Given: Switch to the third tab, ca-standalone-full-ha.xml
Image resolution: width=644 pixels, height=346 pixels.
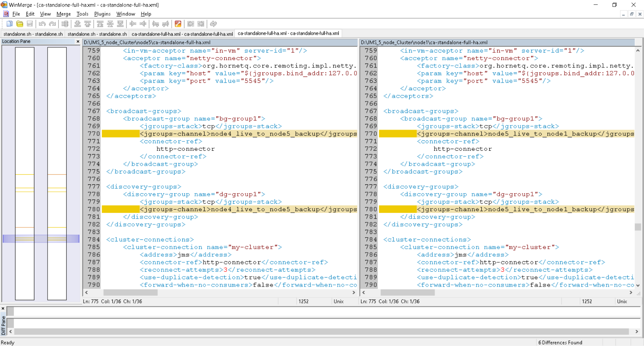Looking at the screenshot, I should click(182, 34).
